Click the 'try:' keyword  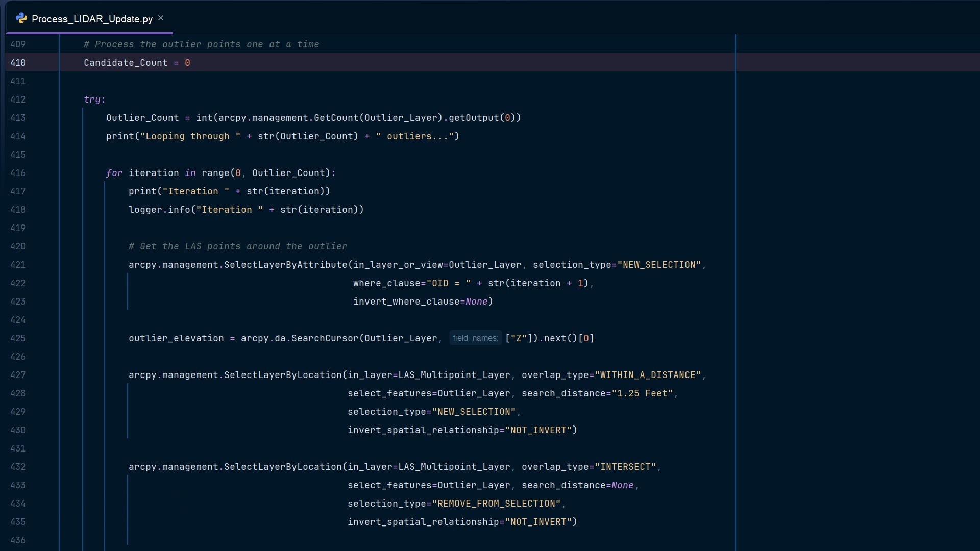94,99
